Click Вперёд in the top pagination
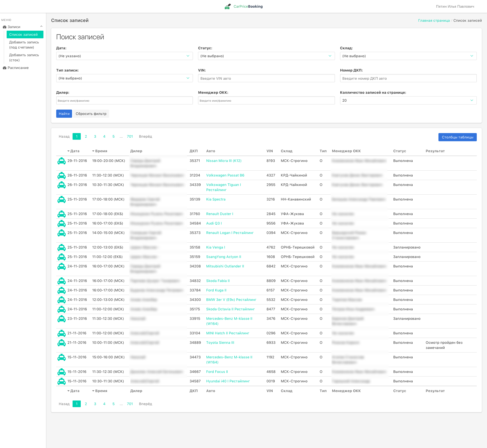The width and height of the screenshot is (487, 448). point(145,137)
